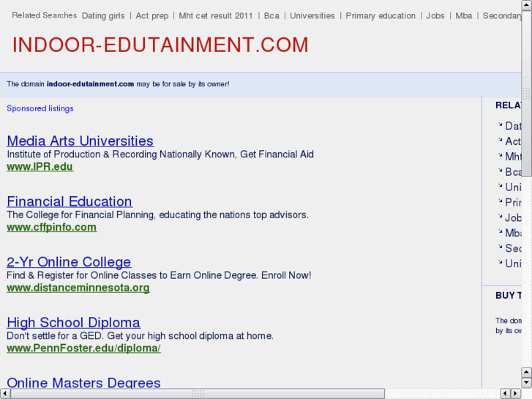Select Dating girls related search at top
Screen dimensions: 532x399
point(103,16)
